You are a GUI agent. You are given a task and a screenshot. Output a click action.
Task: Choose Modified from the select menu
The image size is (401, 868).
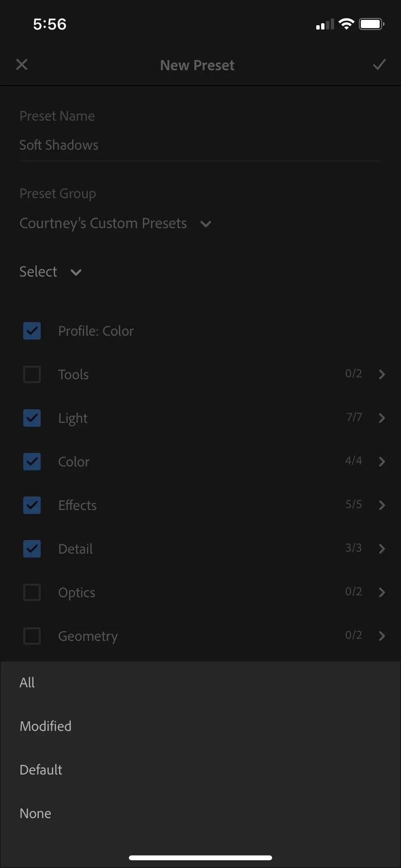(200, 726)
